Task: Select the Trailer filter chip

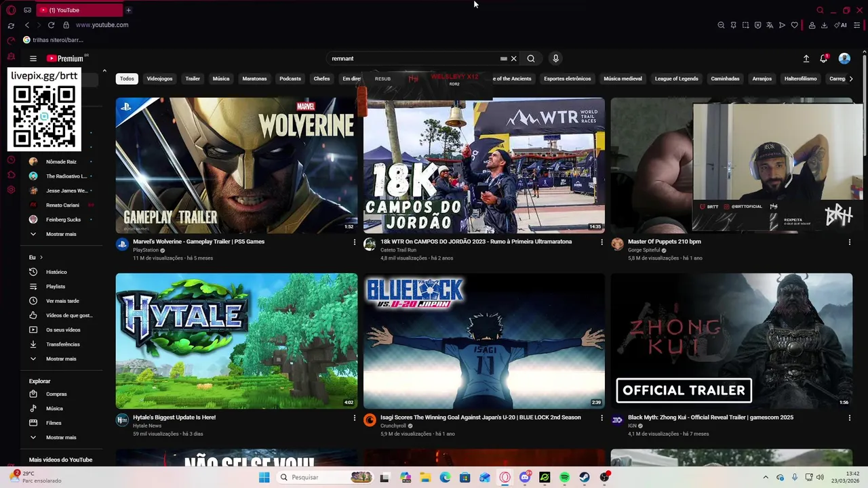Action: pyautogui.click(x=193, y=79)
